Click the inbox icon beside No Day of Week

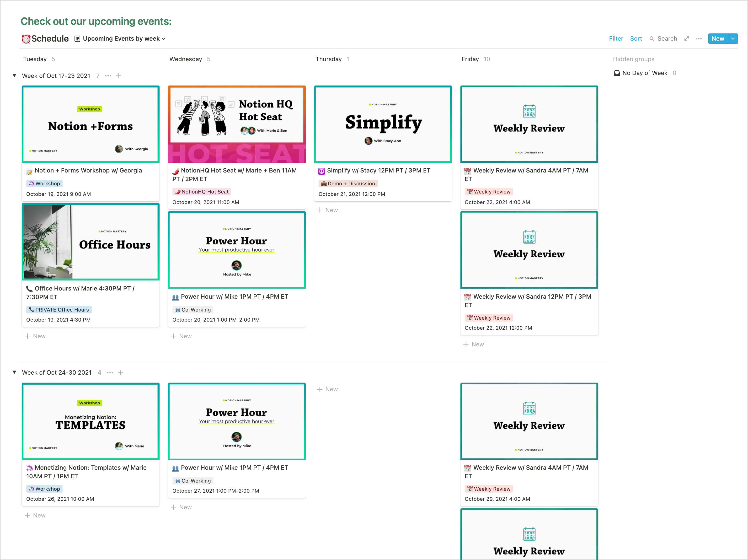(x=617, y=73)
